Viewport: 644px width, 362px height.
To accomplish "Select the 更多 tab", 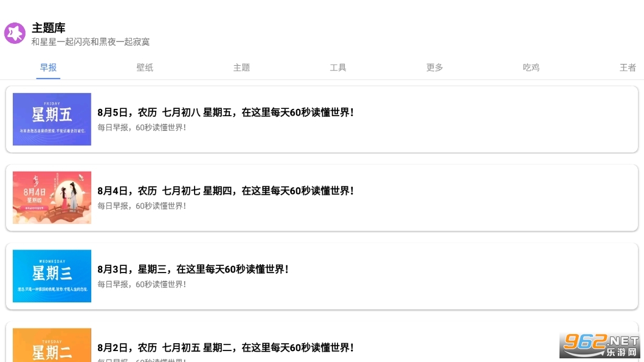I will pyautogui.click(x=435, y=68).
